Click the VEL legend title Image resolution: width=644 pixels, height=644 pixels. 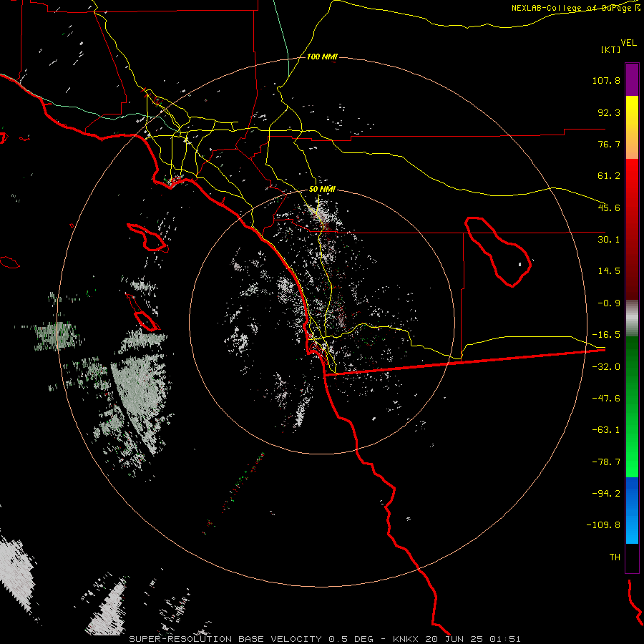pyautogui.click(x=628, y=43)
